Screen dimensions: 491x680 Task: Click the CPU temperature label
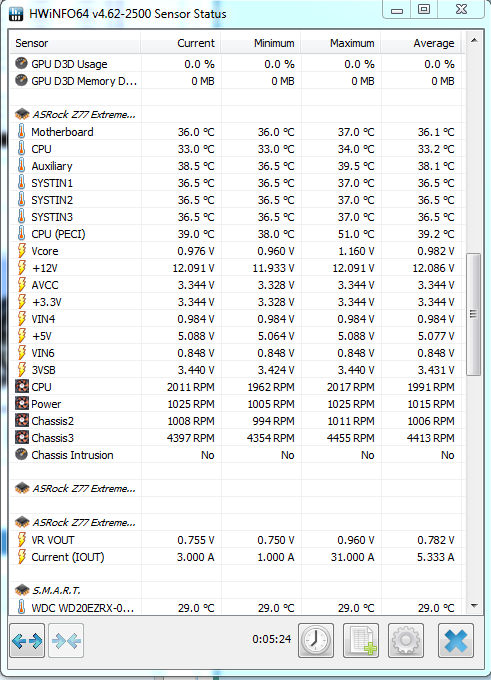tap(41, 149)
